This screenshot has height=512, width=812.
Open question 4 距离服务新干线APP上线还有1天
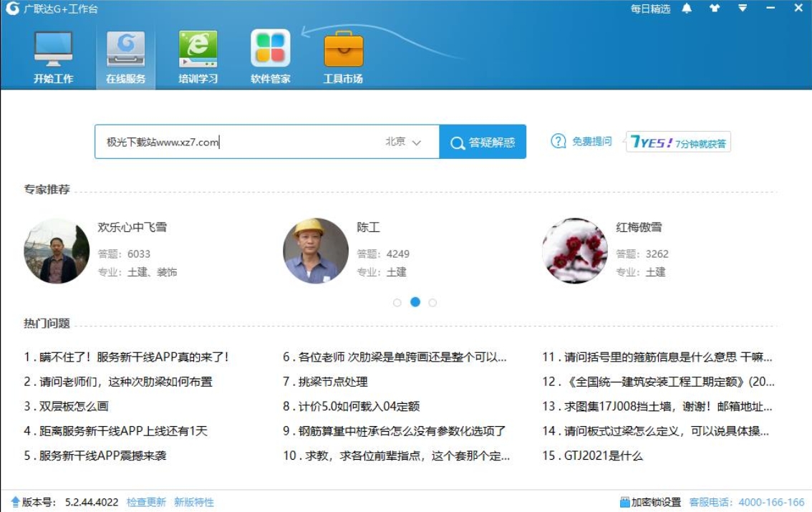(115, 430)
